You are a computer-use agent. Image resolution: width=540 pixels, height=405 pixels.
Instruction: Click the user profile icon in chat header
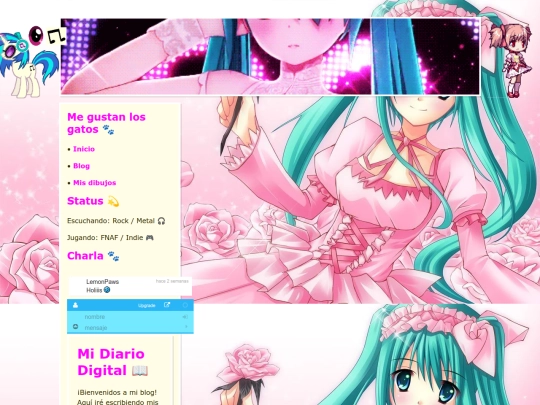pos(75,305)
